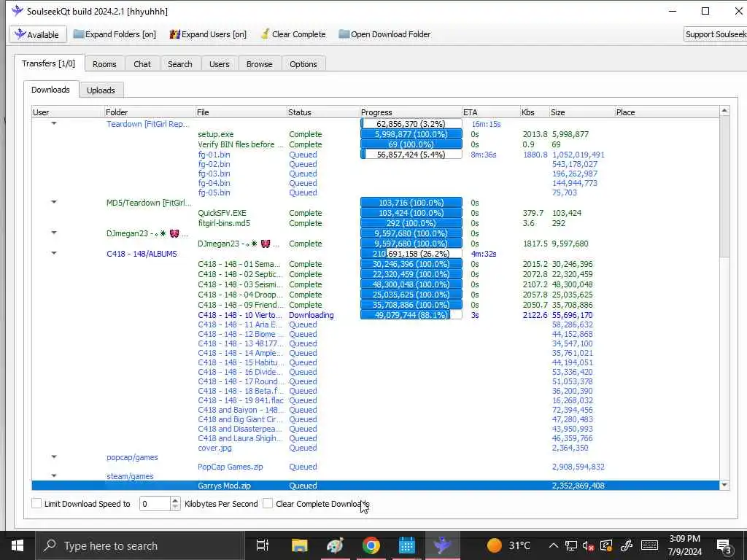Image resolution: width=747 pixels, height=560 pixels.
Task: Sort by the Kbs column header
Action: tap(535, 112)
